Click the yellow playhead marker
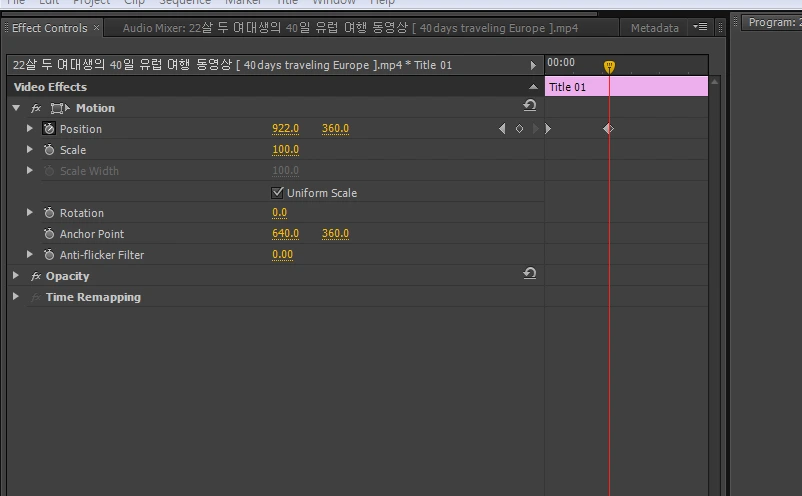 click(609, 67)
